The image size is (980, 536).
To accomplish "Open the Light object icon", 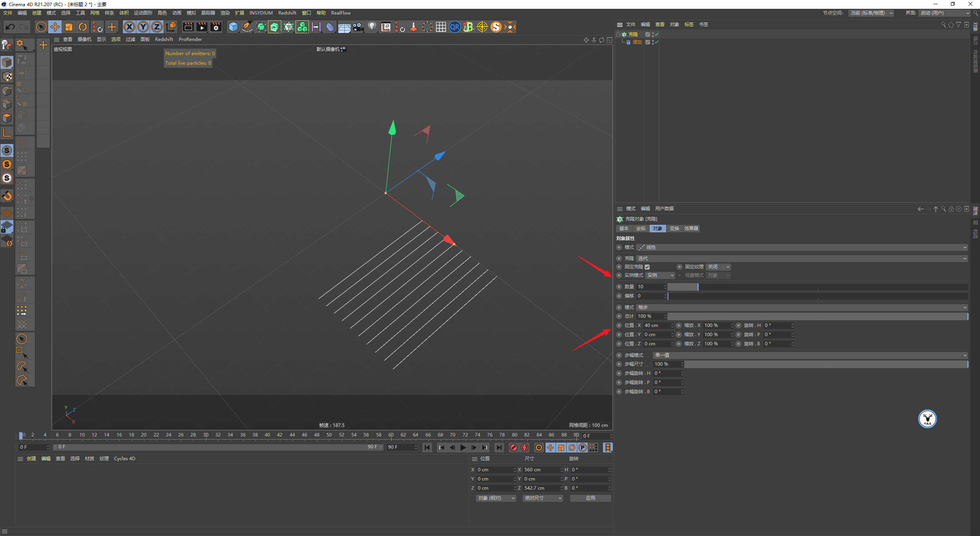I will 372,27.
